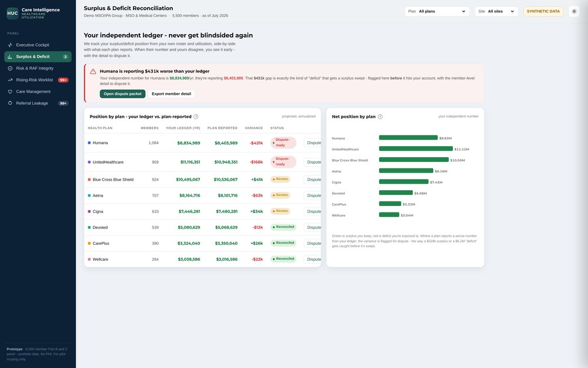Open the Plan All plans dropdown
This screenshot has width=588, height=368.
[x=437, y=11]
